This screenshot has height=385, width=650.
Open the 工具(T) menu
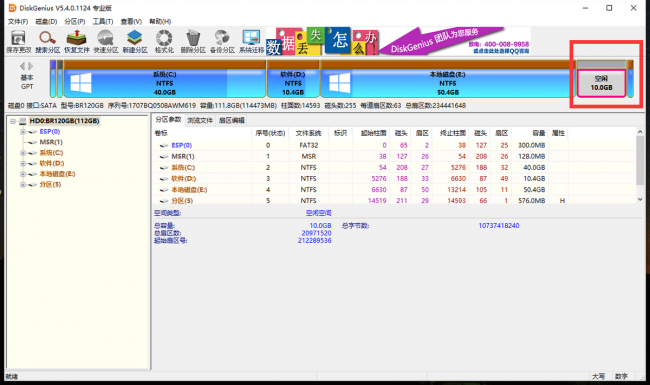pyautogui.click(x=103, y=21)
